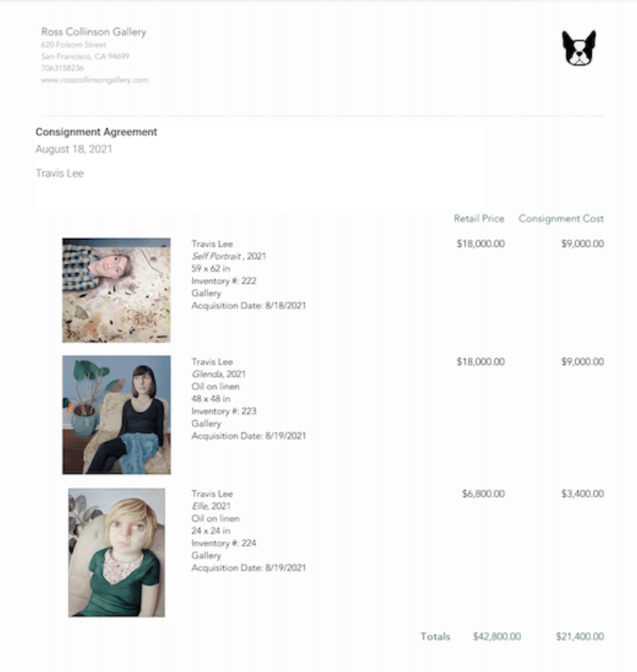The width and height of the screenshot is (637, 672).
Task: Open the Elle painting thumbnail
Action: (x=117, y=553)
